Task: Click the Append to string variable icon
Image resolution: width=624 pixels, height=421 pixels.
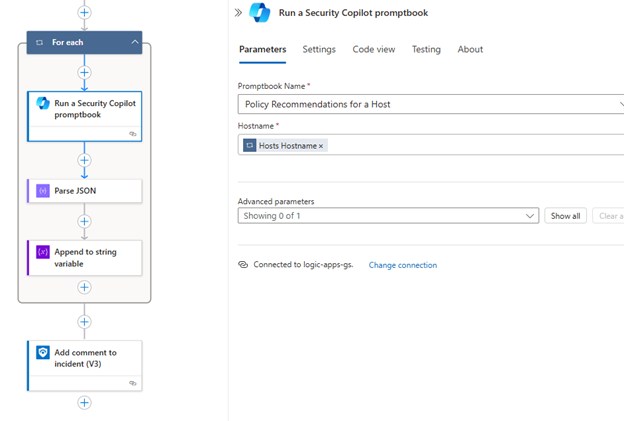Action: click(42, 252)
